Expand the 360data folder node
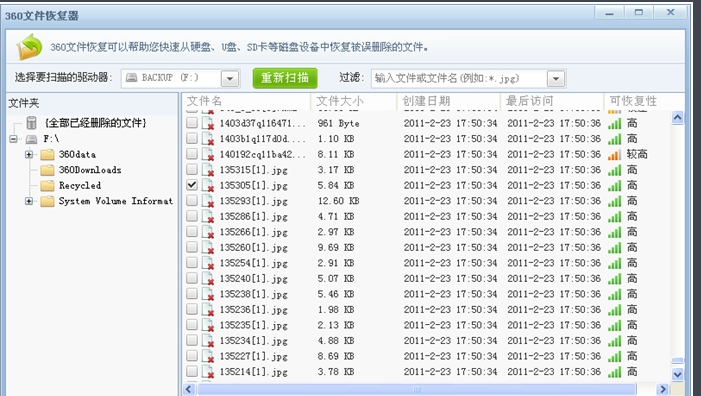Image resolution: width=701 pixels, height=396 pixels. [29, 155]
